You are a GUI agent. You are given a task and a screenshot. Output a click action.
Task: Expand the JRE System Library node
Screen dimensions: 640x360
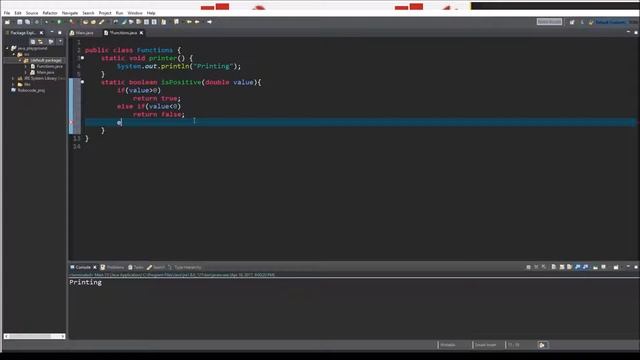[13, 78]
